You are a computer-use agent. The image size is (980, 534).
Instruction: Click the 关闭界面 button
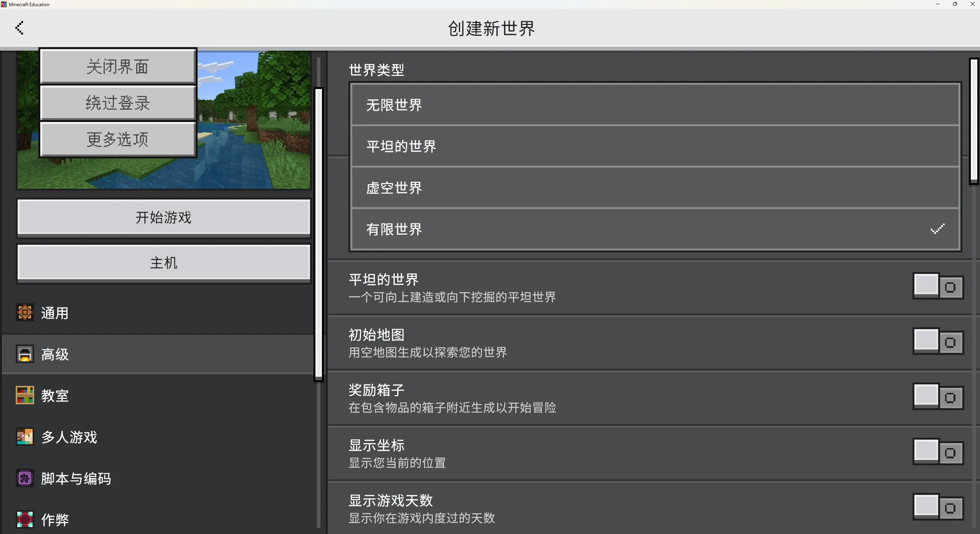click(x=118, y=66)
